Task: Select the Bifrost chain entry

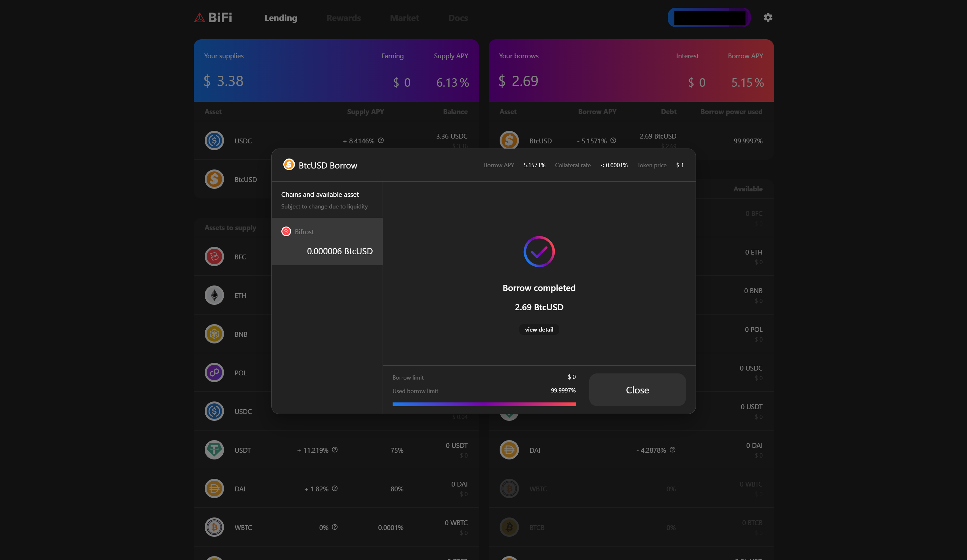Action: tap(327, 241)
